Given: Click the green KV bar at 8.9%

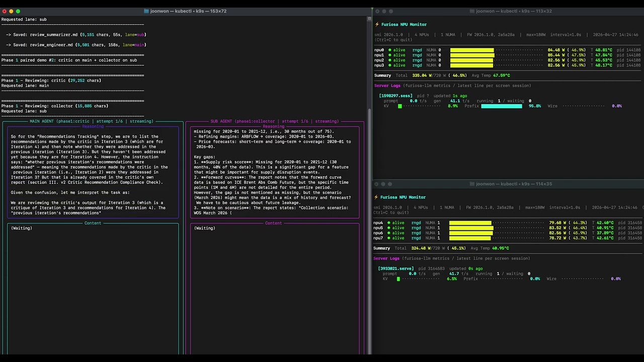Looking at the screenshot, I should 400,106.
